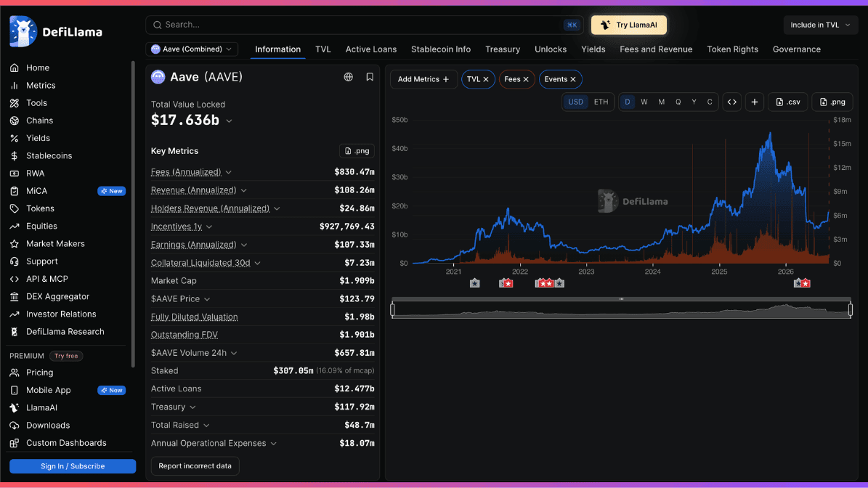
Task: Remove the Events metric chip
Action: [x=573, y=79]
